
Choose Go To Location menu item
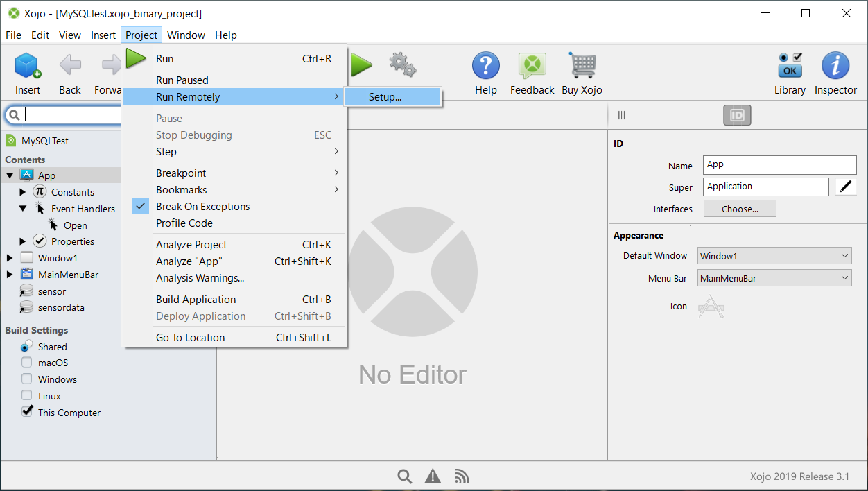[x=234, y=338]
